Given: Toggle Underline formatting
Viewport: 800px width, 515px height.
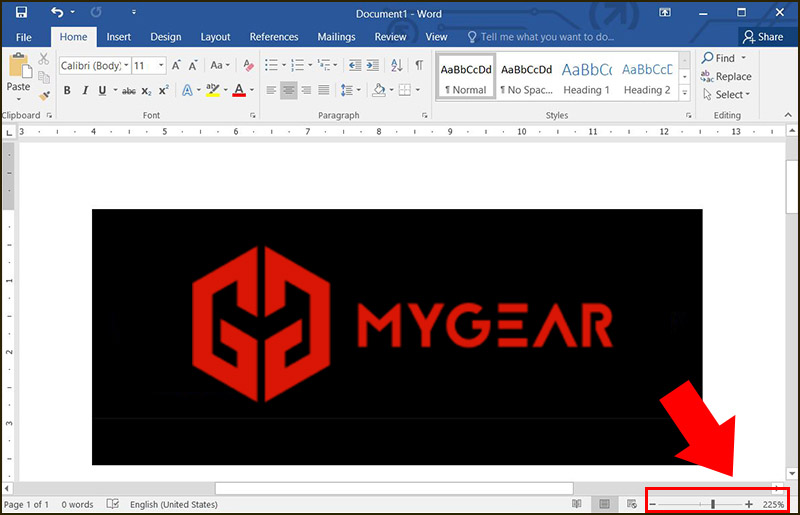Looking at the screenshot, I should pos(102,90).
